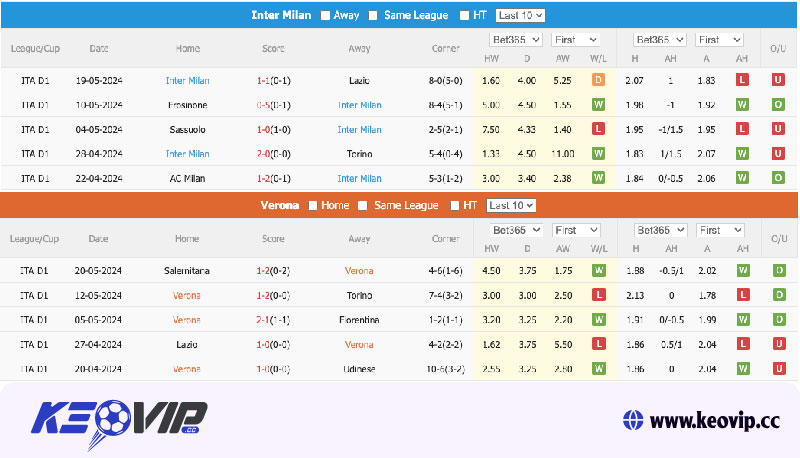
Task: Toggle the HT checkbox in the Inter Milan header
Action: click(x=464, y=15)
